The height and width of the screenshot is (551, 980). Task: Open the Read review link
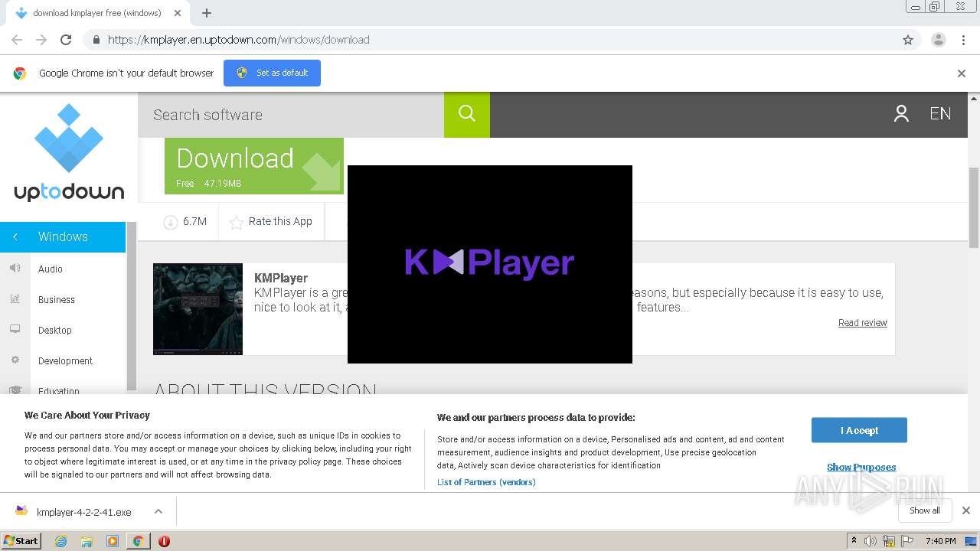pos(862,323)
